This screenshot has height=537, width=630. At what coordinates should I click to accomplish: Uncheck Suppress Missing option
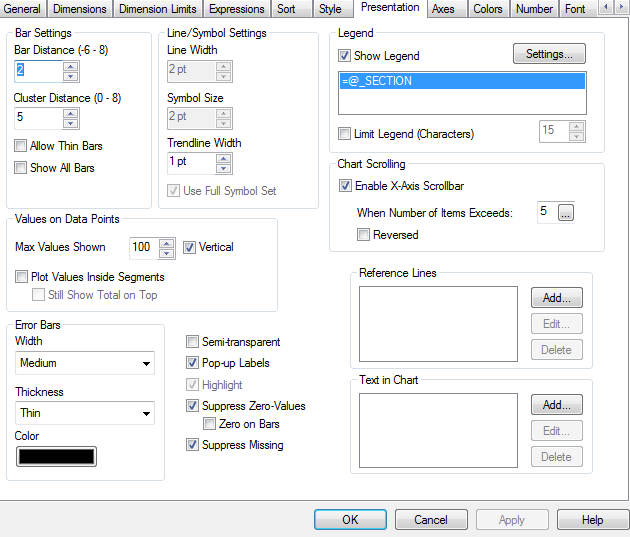point(192,445)
